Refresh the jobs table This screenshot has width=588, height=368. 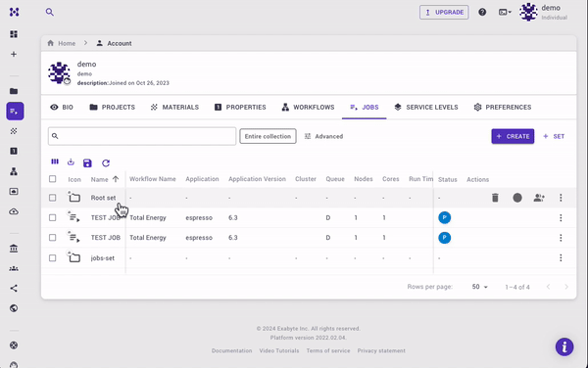(x=106, y=162)
